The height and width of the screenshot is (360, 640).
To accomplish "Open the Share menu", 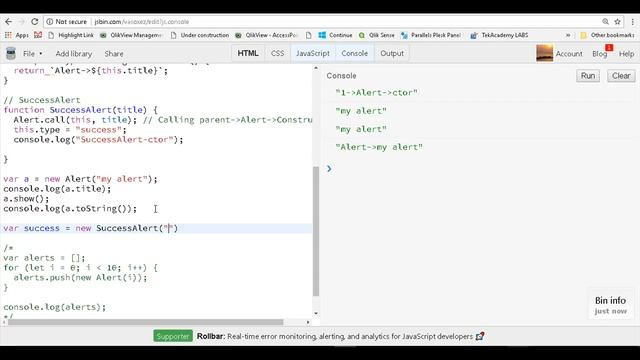I will (x=114, y=53).
